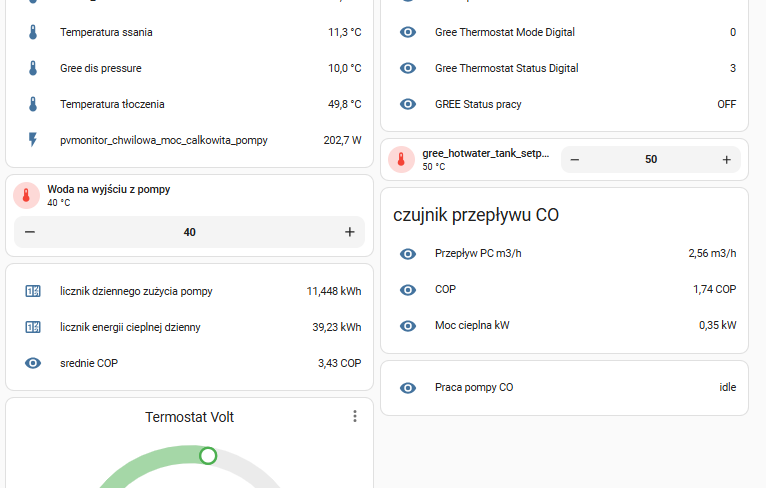Screen dimensions: 766x488
Task: Click thermometer icon beside Temperatura tłoczenia
Action: click(33, 104)
